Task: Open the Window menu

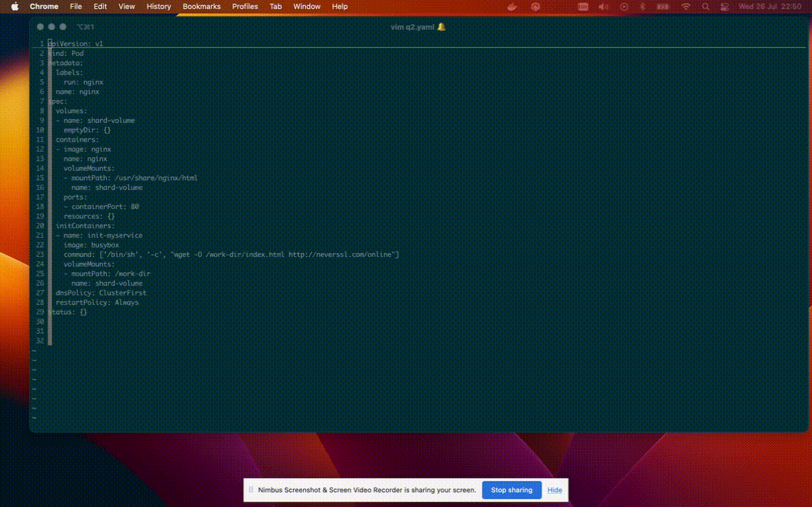Action: pyautogui.click(x=307, y=6)
